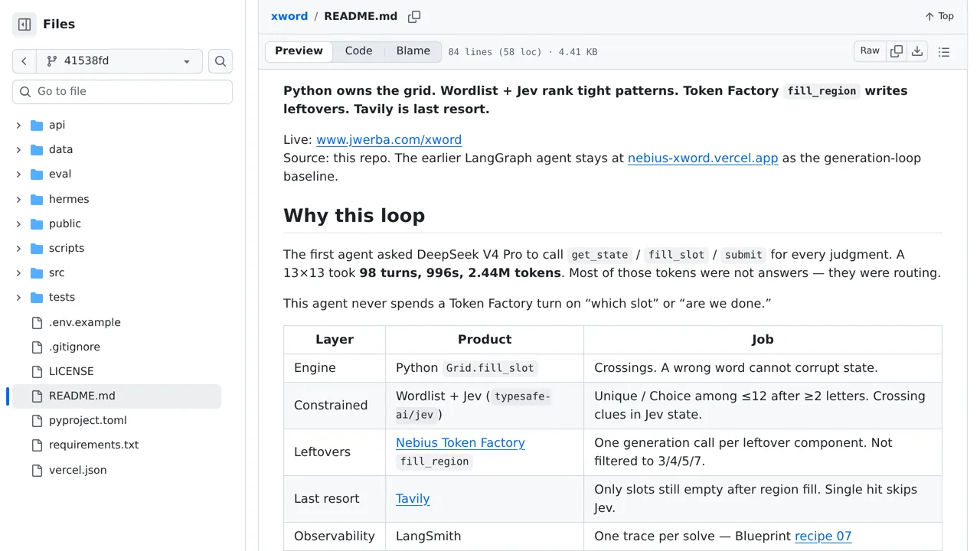
Task: Click the hermes folder icon
Action: coord(37,199)
